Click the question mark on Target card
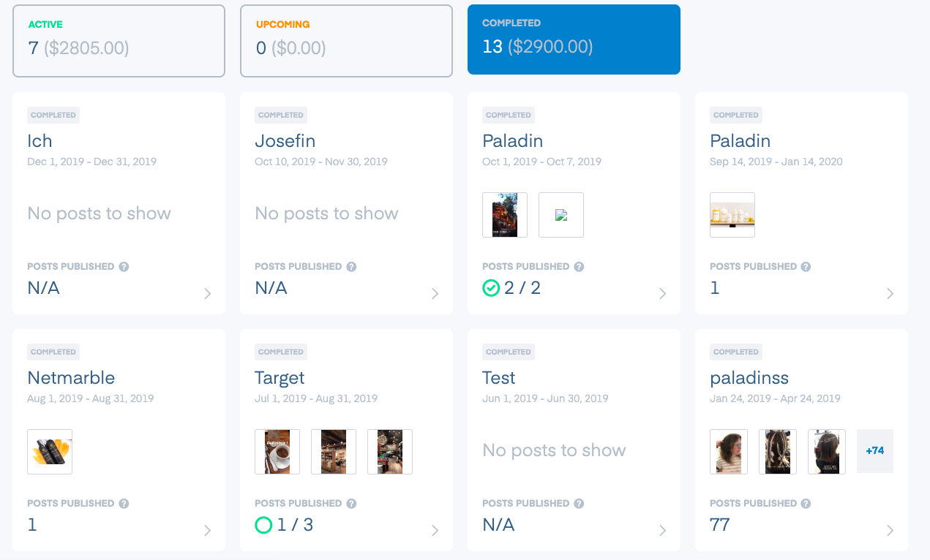930x560 pixels. 351,504
